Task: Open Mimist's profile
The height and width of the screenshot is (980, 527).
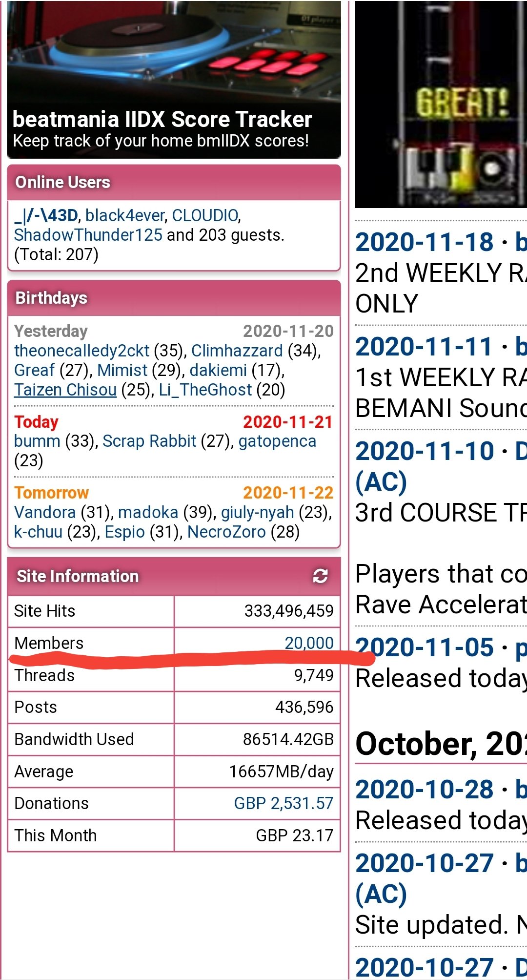Action: coord(122,370)
